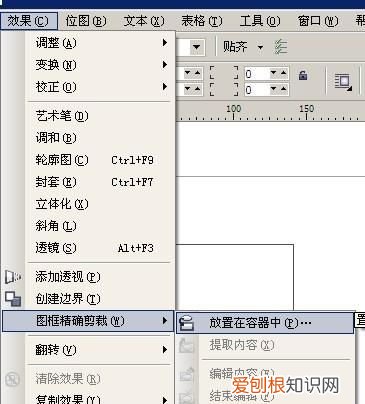This screenshot has height=404, width=365.
Task: Open 图框精确剪裁(W) submenu
Action: click(88, 321)
